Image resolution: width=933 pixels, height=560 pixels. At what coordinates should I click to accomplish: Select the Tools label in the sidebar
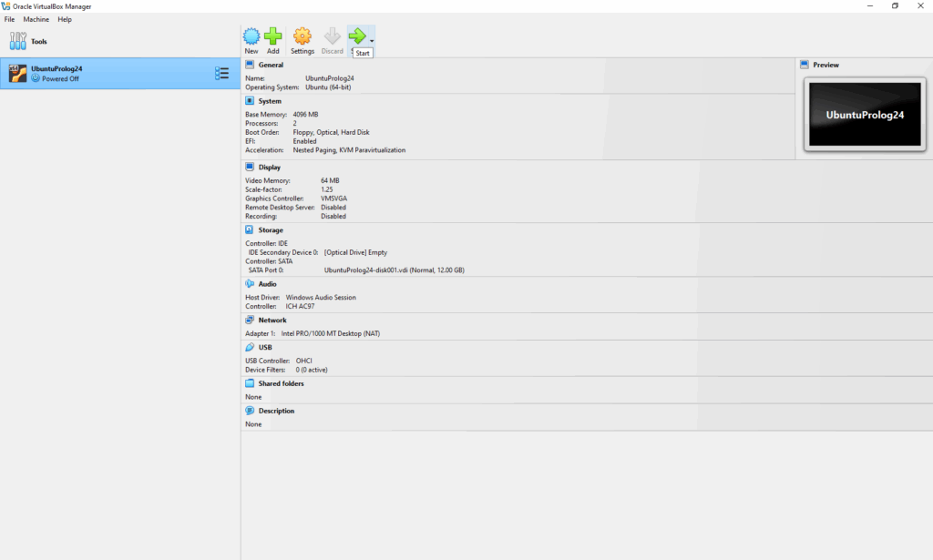click(38, 42)
